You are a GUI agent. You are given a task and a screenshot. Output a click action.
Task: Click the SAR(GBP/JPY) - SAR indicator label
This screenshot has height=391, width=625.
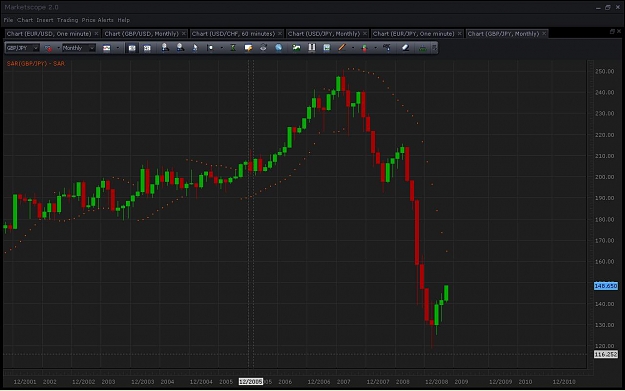coord(35,63)
